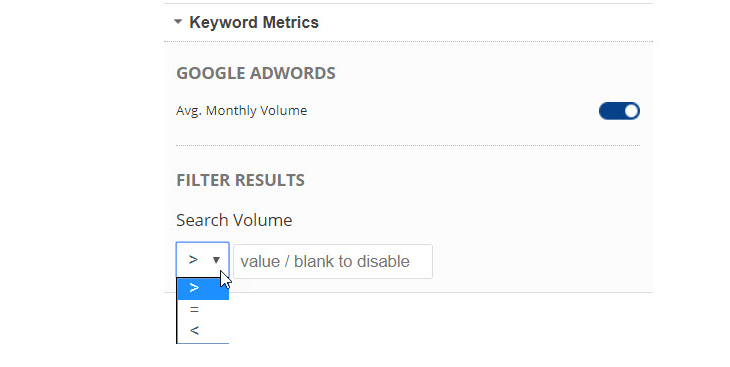Image resolution: width=730 pixels, height=367 pixels.
Task: Click the Search Volume filter label
Action: [234, 220]
